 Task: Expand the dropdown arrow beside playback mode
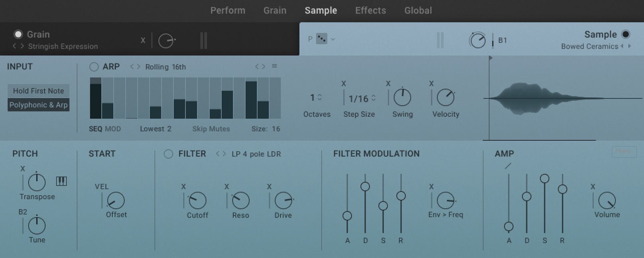pyautogui.click(x=333, y=39)
